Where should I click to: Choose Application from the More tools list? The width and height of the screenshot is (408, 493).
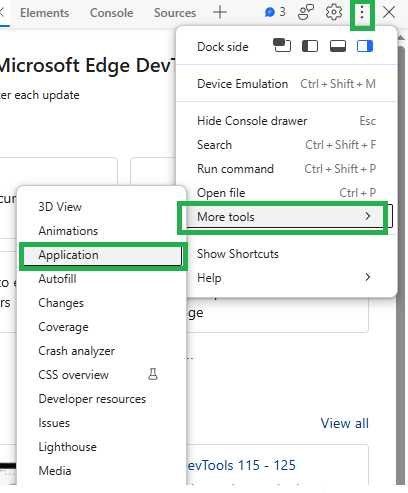[103, 255]
